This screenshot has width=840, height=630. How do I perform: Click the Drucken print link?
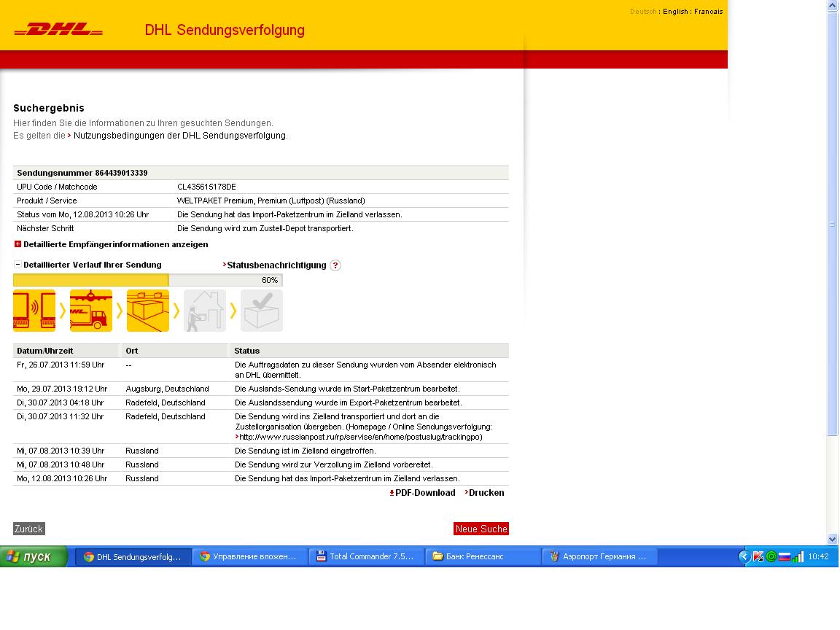(486, 493)
